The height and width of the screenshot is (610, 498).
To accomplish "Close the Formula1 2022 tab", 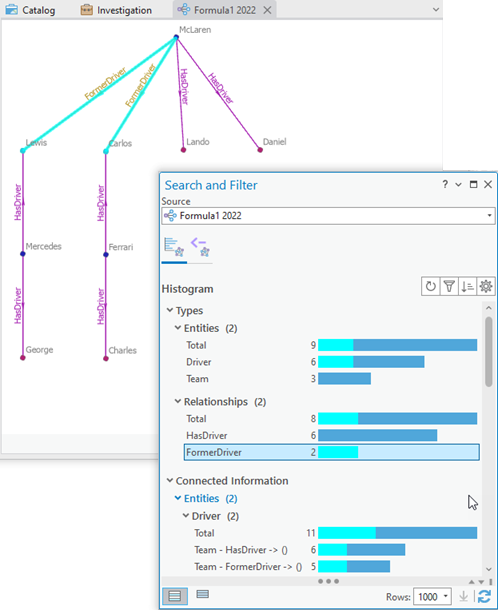I will tap(267, 10).
